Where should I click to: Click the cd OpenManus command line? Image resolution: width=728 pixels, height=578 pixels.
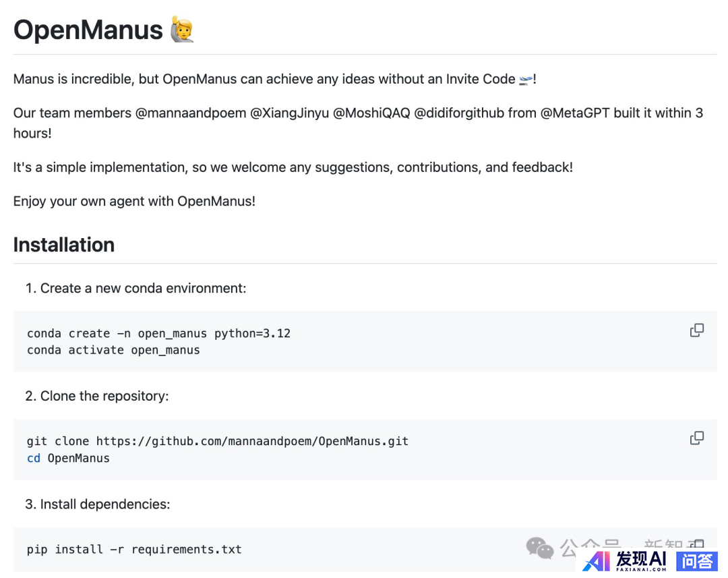click(x=68, y=459)
